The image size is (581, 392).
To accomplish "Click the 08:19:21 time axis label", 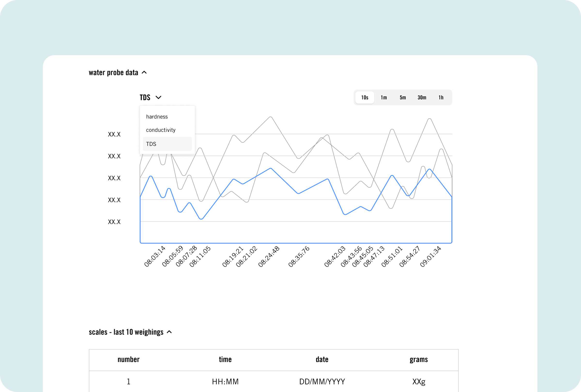I will pos(233,256).
